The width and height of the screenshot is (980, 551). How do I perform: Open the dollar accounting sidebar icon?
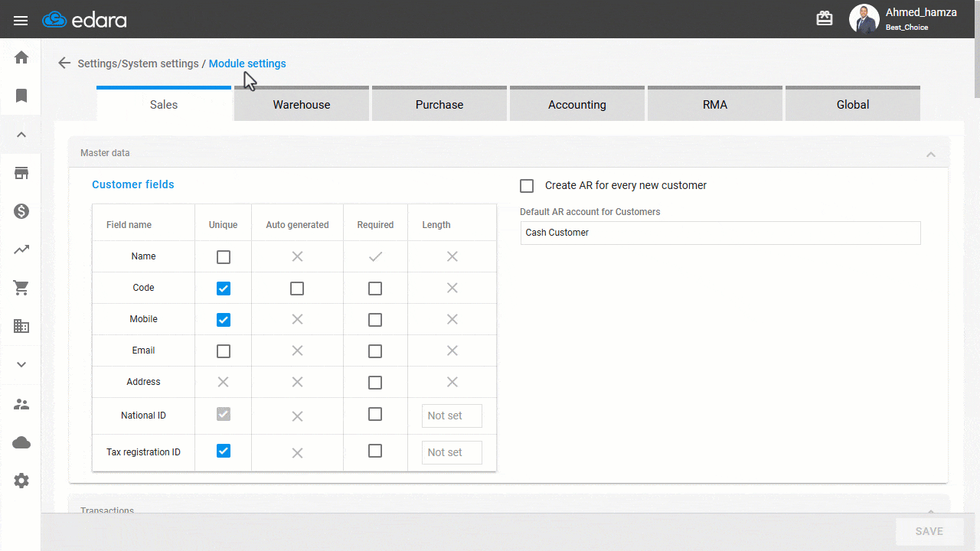click(x=21, y=211)
